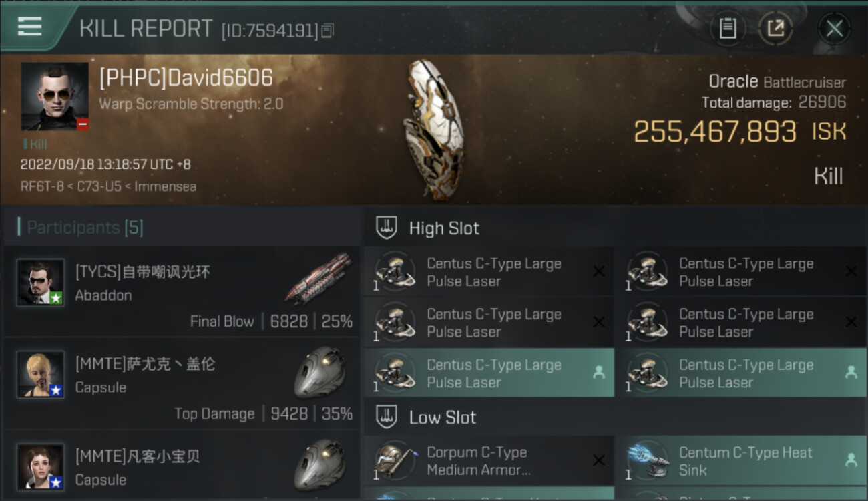868x501 pixels.
Task: Select the first Centus C-Type Large Pulse Laser
Action: pos(488,272)
